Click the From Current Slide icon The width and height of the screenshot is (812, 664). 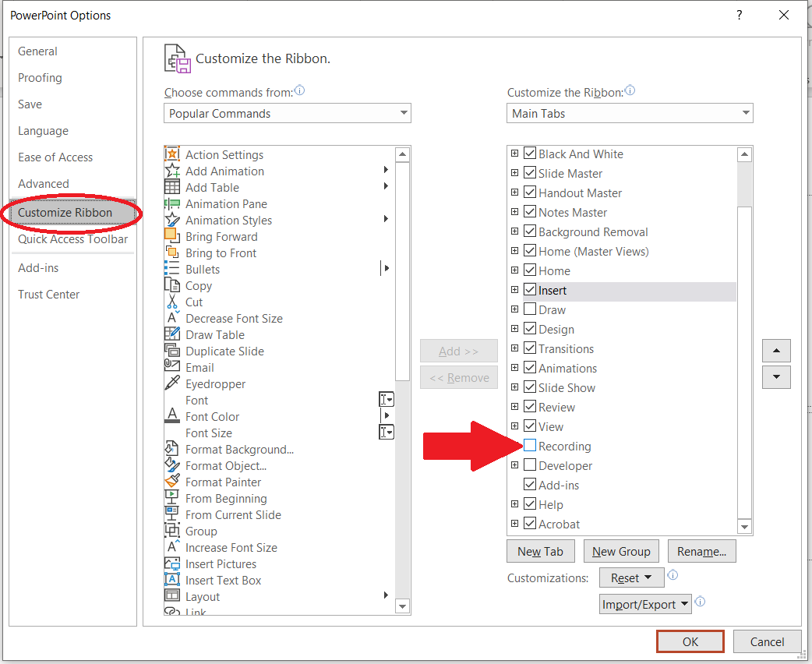[x=172, y=514]
